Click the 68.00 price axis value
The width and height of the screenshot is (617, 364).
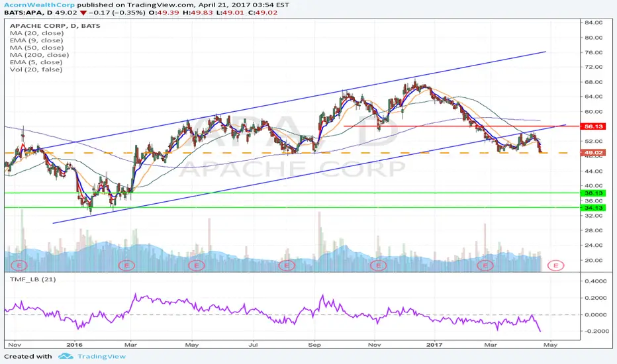593,82
